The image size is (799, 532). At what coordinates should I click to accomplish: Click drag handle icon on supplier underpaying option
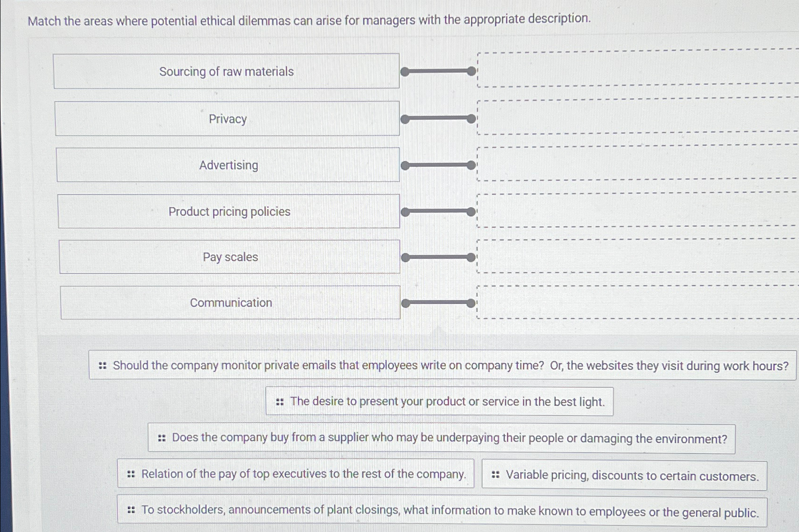[162, 438]
